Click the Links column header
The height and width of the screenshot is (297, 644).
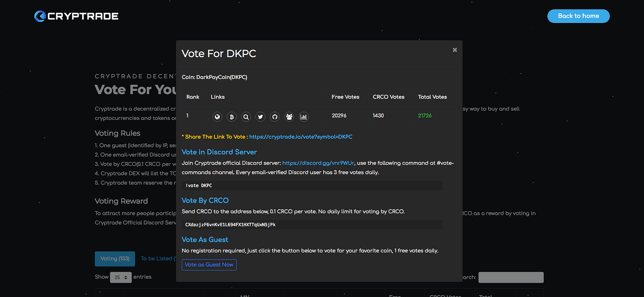(218, 97)
